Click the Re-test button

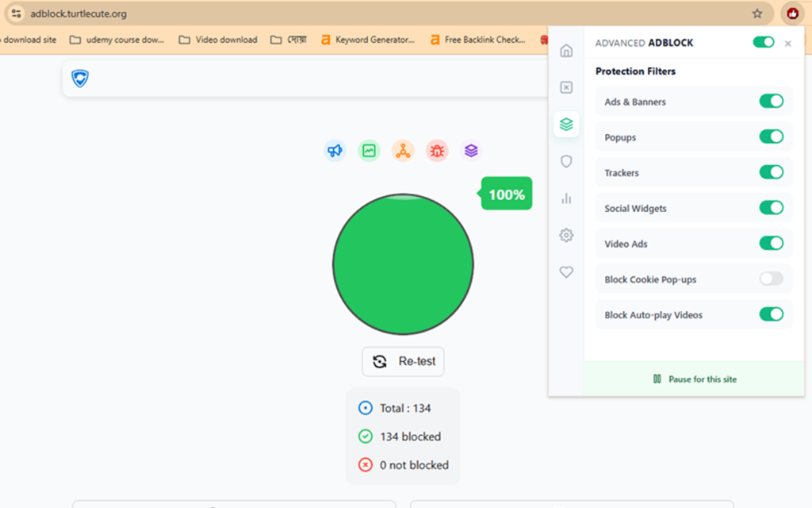(x=404, y=361)
